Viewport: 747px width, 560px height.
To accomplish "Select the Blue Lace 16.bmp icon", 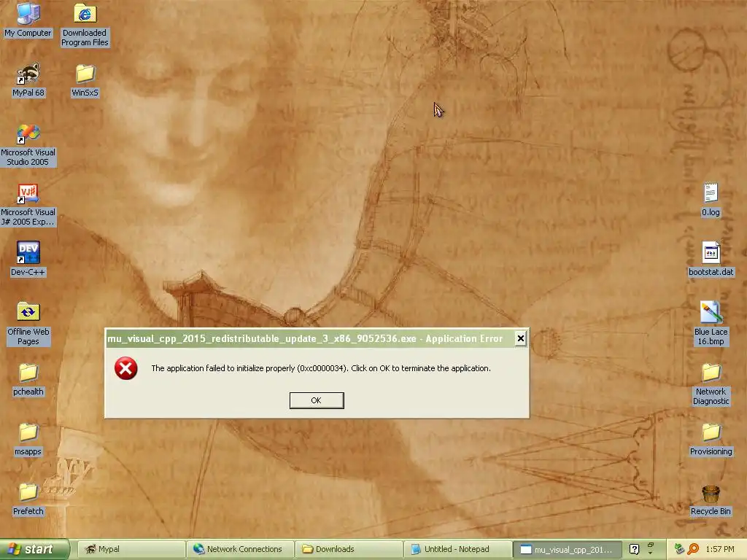I will (x=711, y=324).
